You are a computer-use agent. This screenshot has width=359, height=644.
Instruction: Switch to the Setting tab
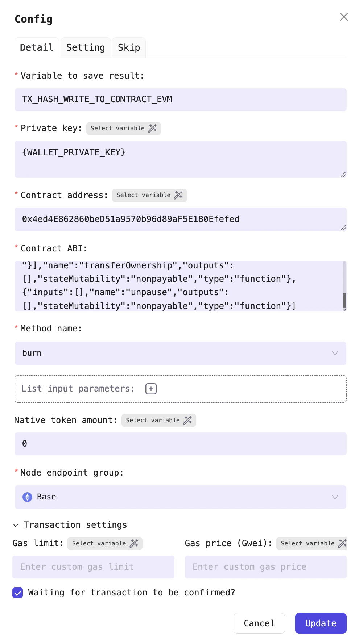(85, 47)
